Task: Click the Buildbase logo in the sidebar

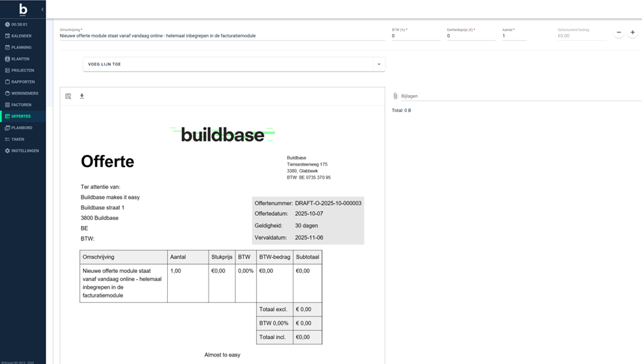Action: (23, 9)
